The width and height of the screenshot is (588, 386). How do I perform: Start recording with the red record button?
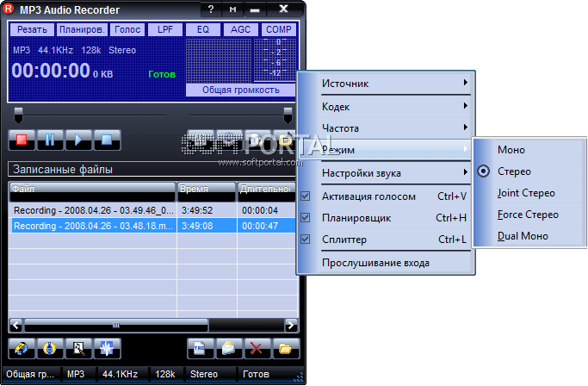click(x=22, y=140)
